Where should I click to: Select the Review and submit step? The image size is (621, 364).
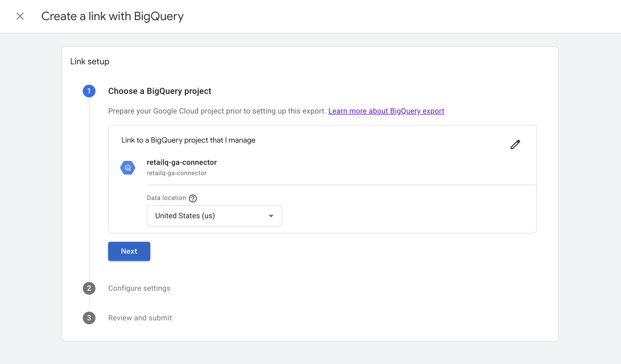tap(140, 318)
